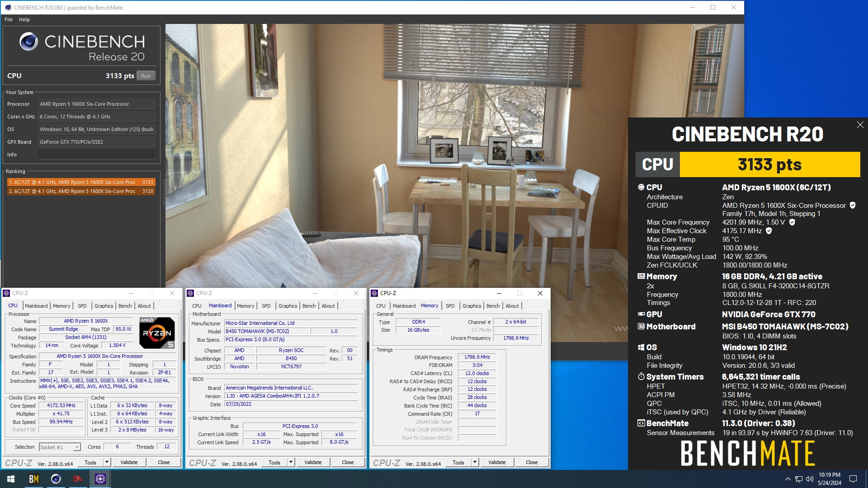Switch to CPU tab in Memory CPU-Z window
Viewport: 868px width, 488px height.
coord(381,306)
